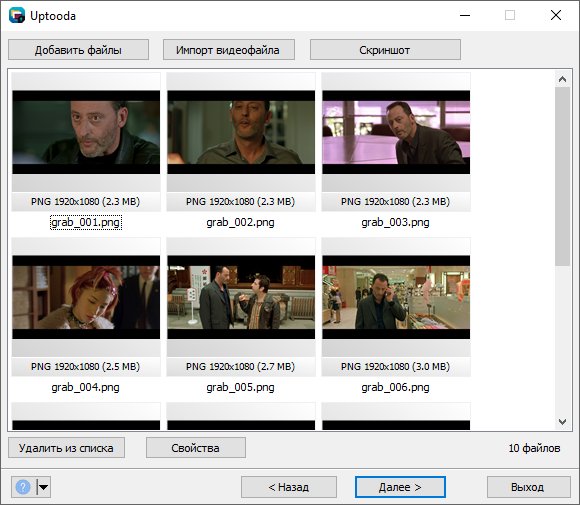Click the Uptooda app icon in title bar
The width and height of the screenshot is (580, 505).
pyautogui.click(x=17, y=16)
